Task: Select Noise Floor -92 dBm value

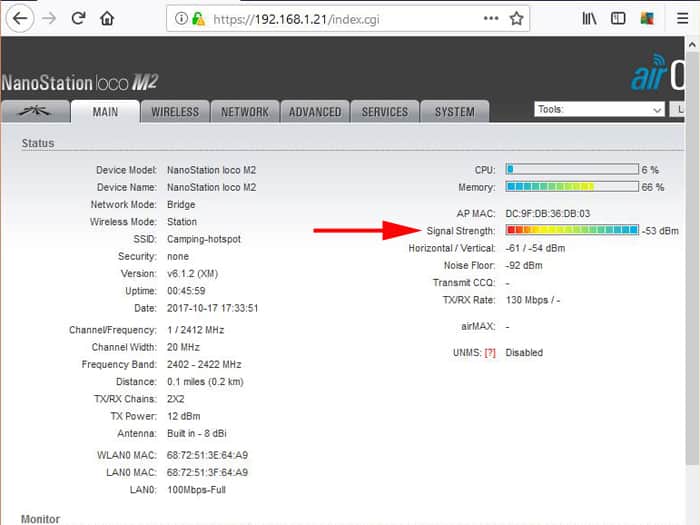Action: point(524,266)
